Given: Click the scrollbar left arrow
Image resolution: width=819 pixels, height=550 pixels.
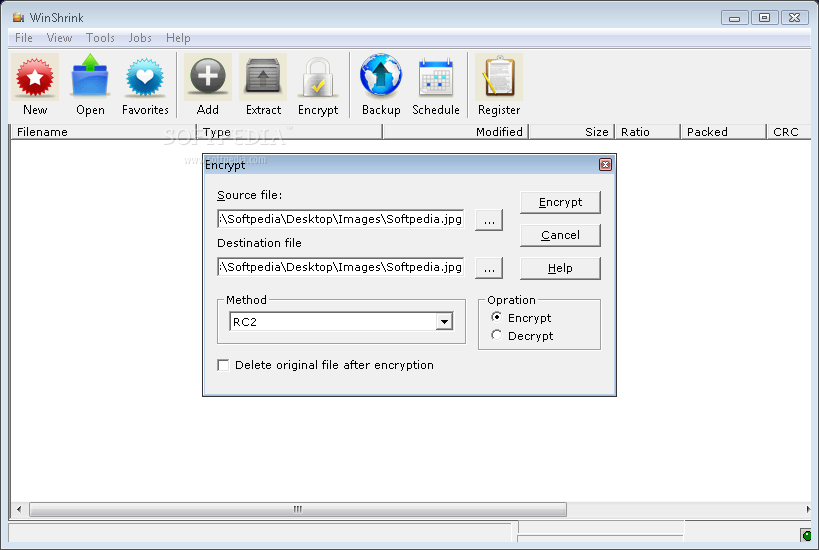Looking at the screenshot, I should click(19, 509).
